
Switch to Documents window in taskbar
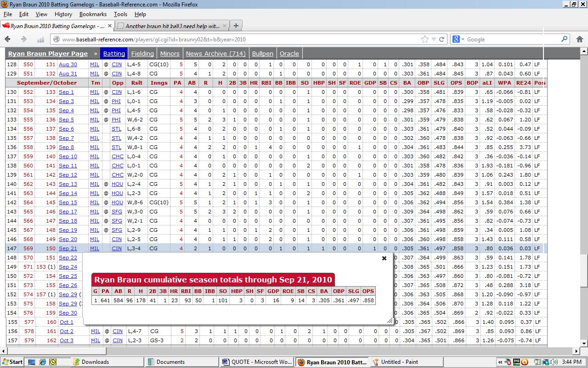pyautogui.click(x=182, y=362)
